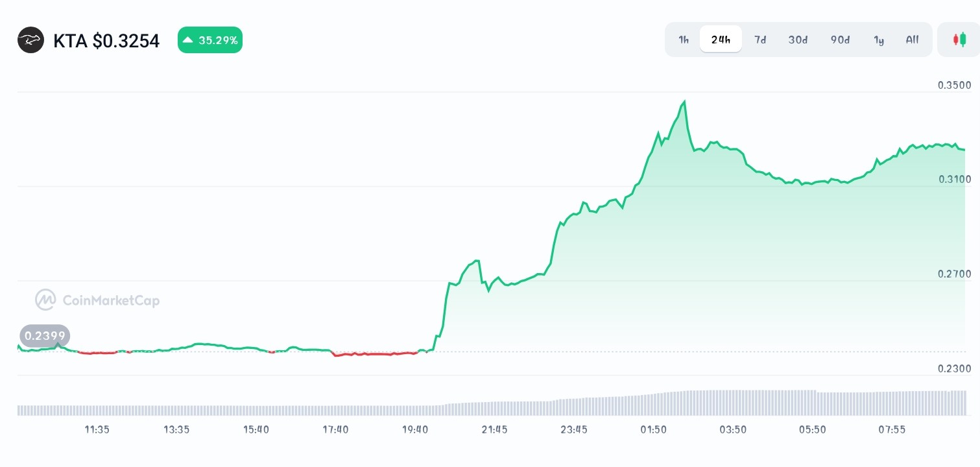
Task: Select the All time range tab
Action: tap(913, 40)
